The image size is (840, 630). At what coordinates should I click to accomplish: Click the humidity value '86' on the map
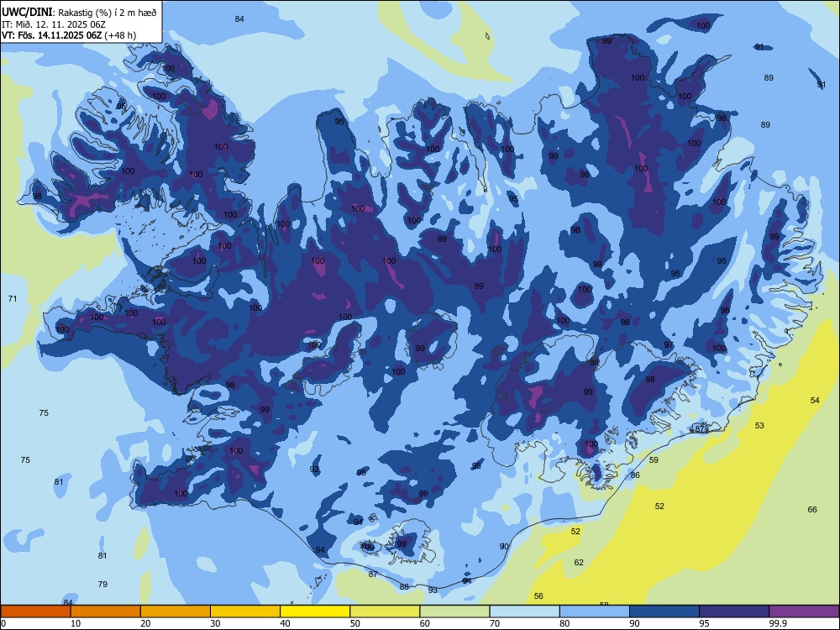coord(635,475)
